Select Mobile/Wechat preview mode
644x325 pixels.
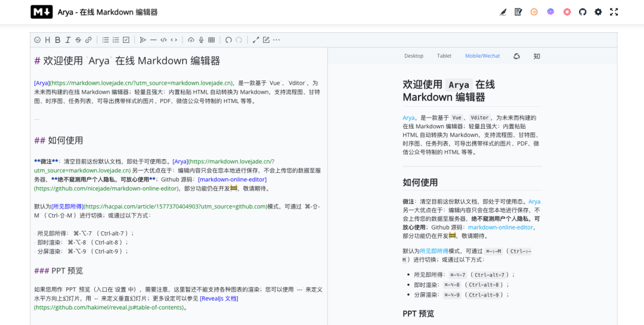pyautogui.click(x=482, y=56)
